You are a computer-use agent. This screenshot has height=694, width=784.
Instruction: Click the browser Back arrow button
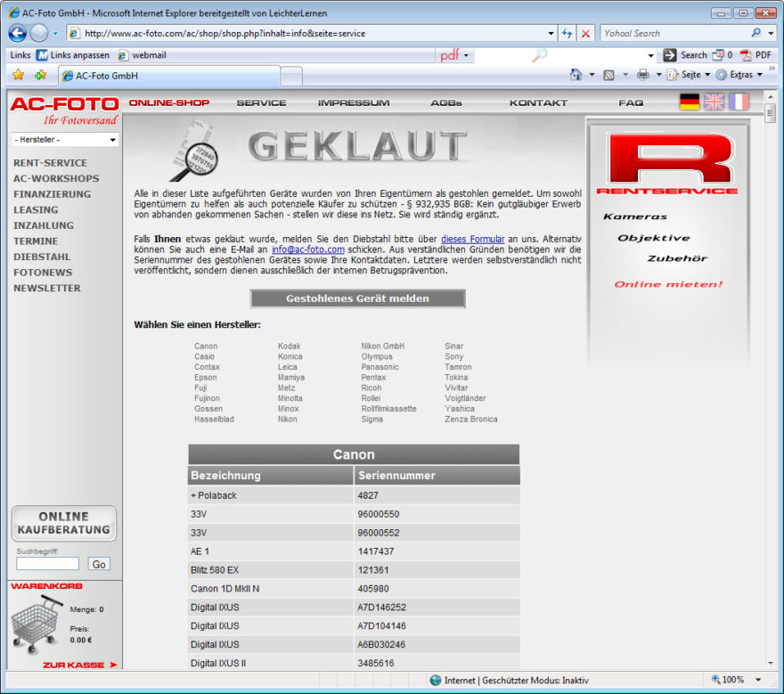click(18, 34)
